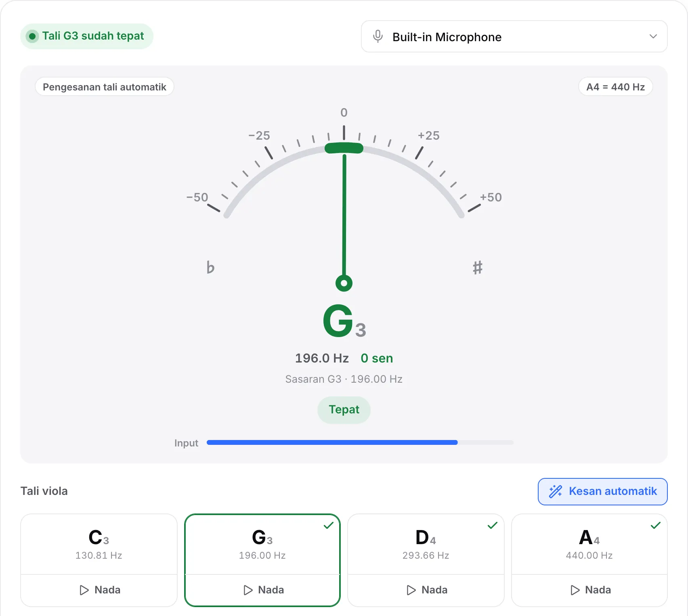688x616 pixels.
Task: Click the +25 gauge label
Action: tap(428, 135)
